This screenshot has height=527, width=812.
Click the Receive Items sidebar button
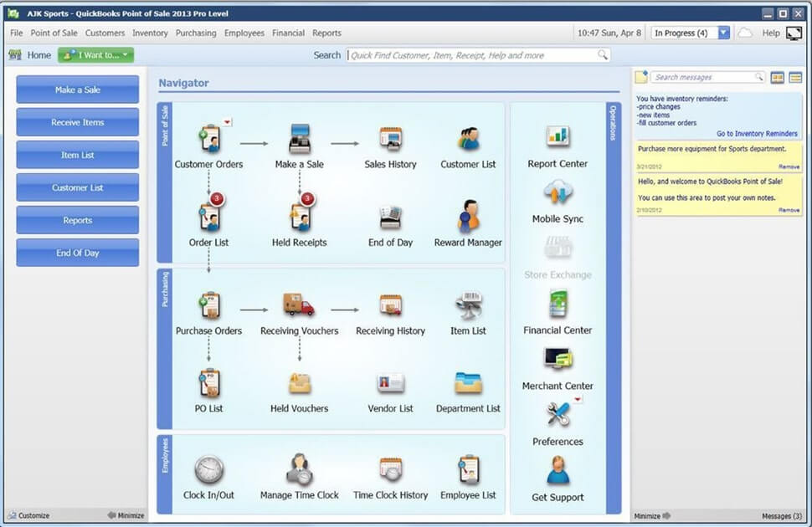pos(78,122)
